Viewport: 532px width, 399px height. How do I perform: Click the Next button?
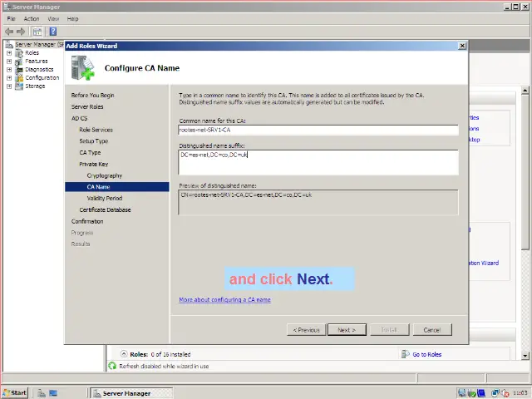(347, 330)
